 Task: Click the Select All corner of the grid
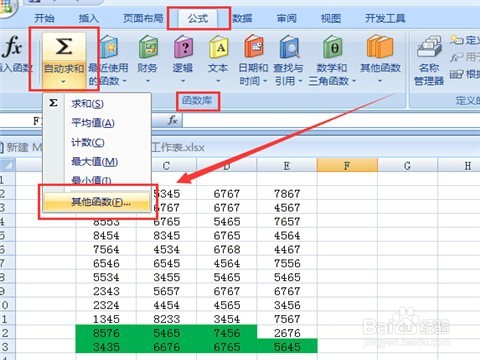(7, 165)
